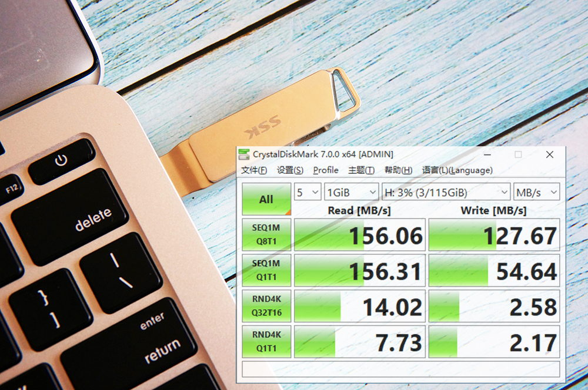Close the CrystalDiskMark window
The height and width of the screenshot is (390, 588).
point(550,154)
